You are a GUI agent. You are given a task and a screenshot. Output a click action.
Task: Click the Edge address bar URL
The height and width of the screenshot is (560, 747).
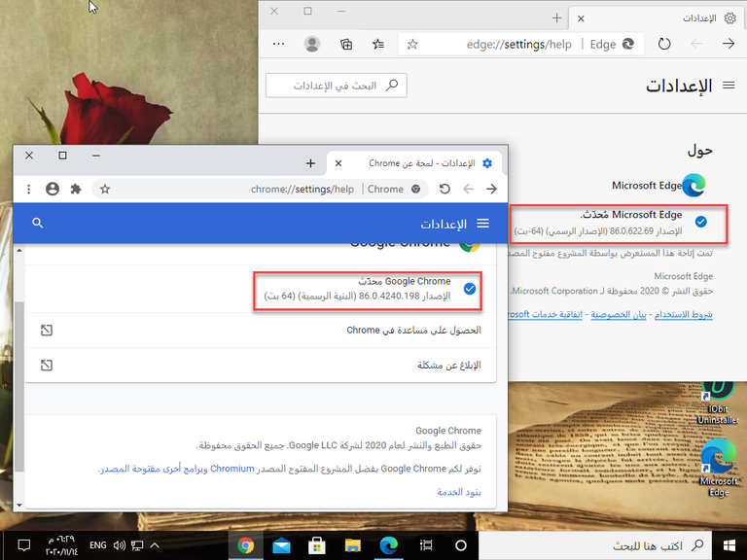(x=518, y=45)
